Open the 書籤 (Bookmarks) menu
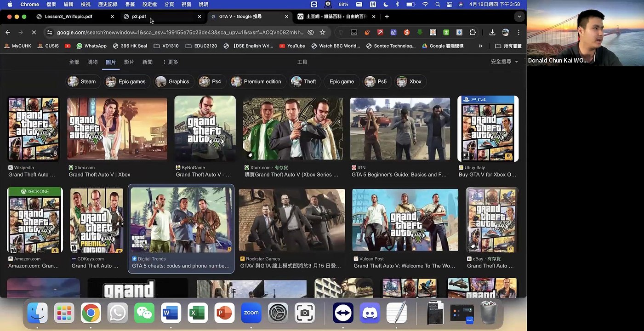The image size is (644, 331). pyautogui.click(x=130, y=4)
